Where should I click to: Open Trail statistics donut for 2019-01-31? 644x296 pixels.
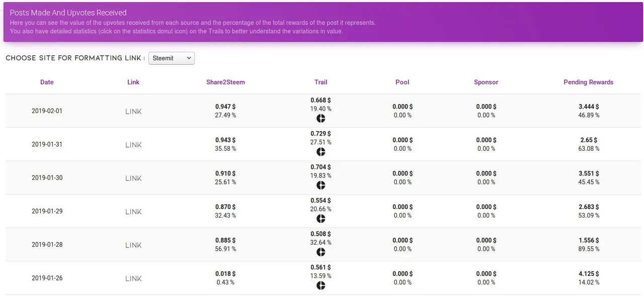321,152
